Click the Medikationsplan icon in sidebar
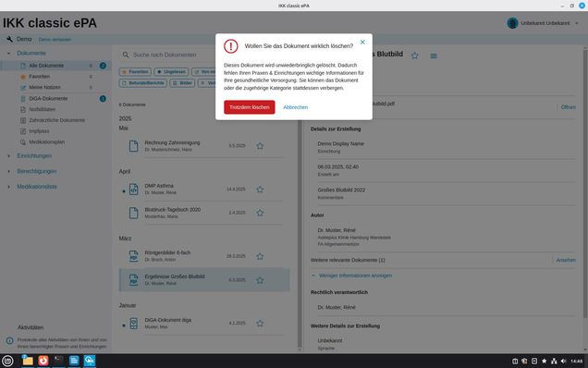This screenshot has height=368, width=588. tap(23, 142)
